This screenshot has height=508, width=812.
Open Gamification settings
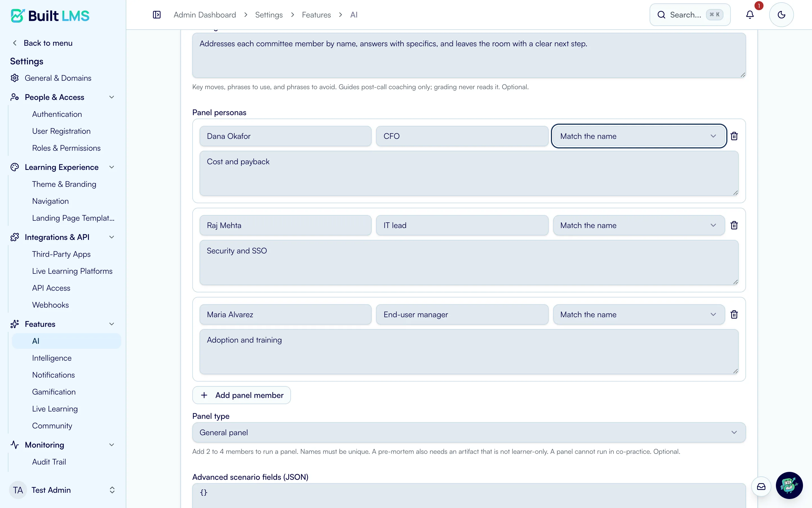pyautogui.click(x=54, y=392)
